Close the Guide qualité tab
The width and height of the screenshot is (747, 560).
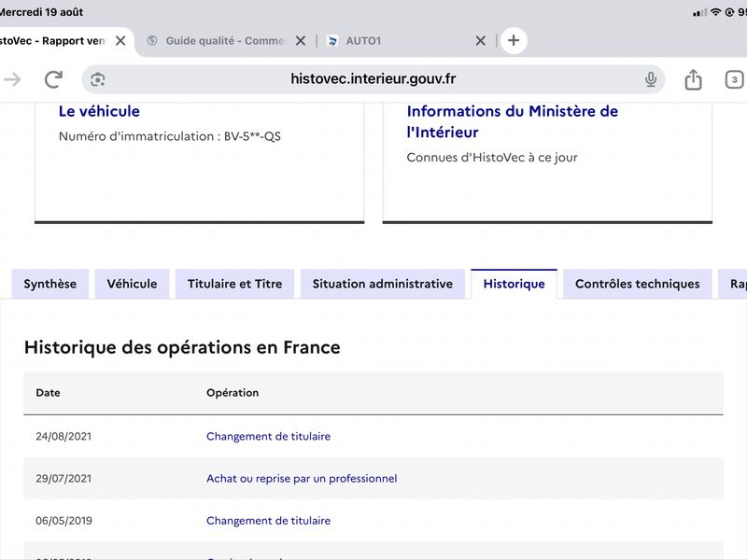point(301,41)
